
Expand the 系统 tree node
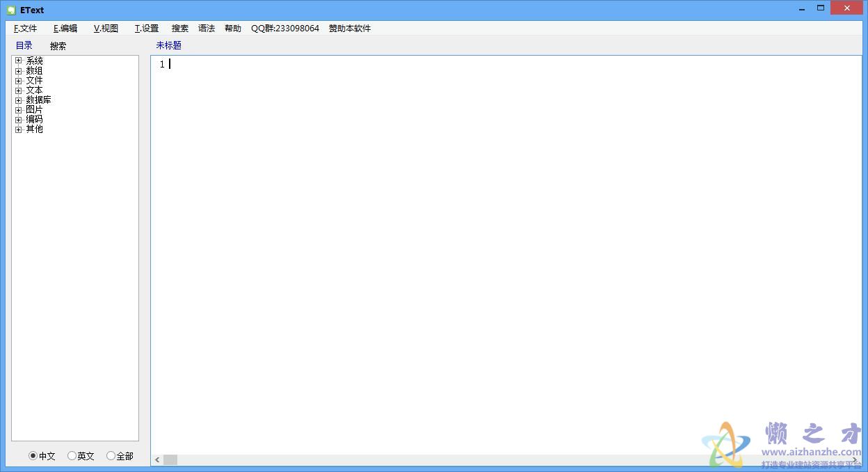(19, 61)
